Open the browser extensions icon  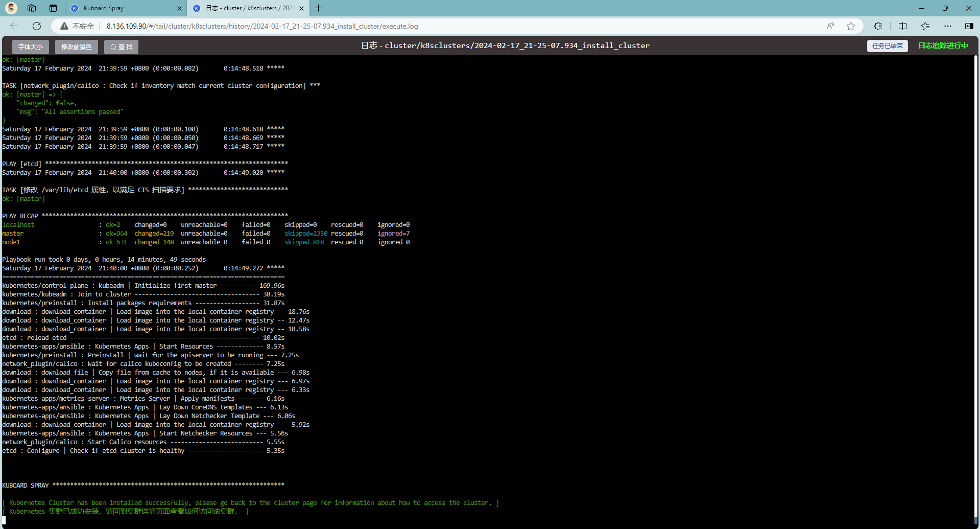(x=878, y=26)
